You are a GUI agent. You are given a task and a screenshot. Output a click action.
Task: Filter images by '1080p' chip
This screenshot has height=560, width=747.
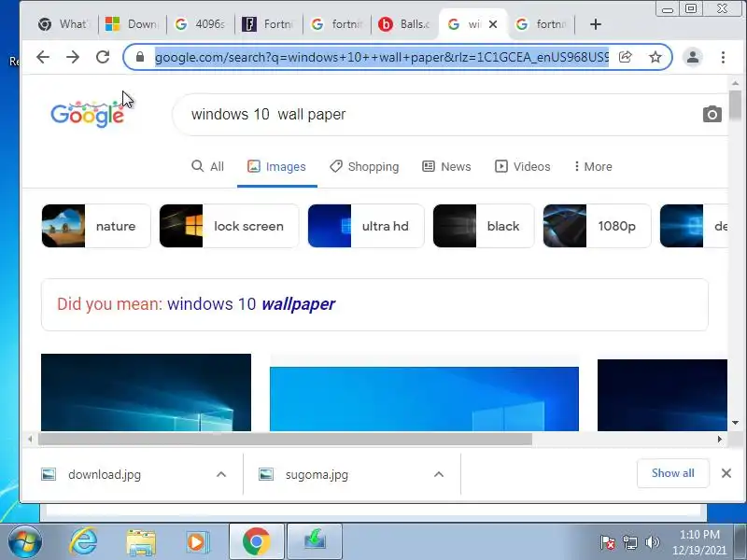[597, 226]
